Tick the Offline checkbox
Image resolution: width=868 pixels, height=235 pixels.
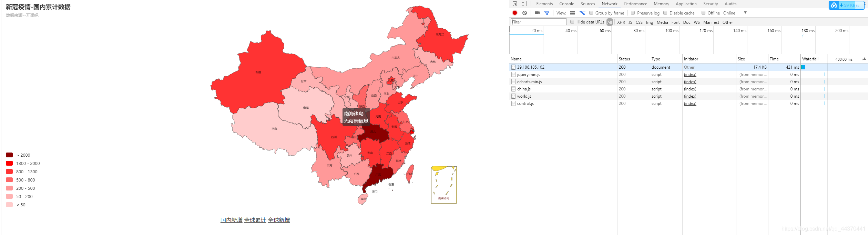point(704,13)
